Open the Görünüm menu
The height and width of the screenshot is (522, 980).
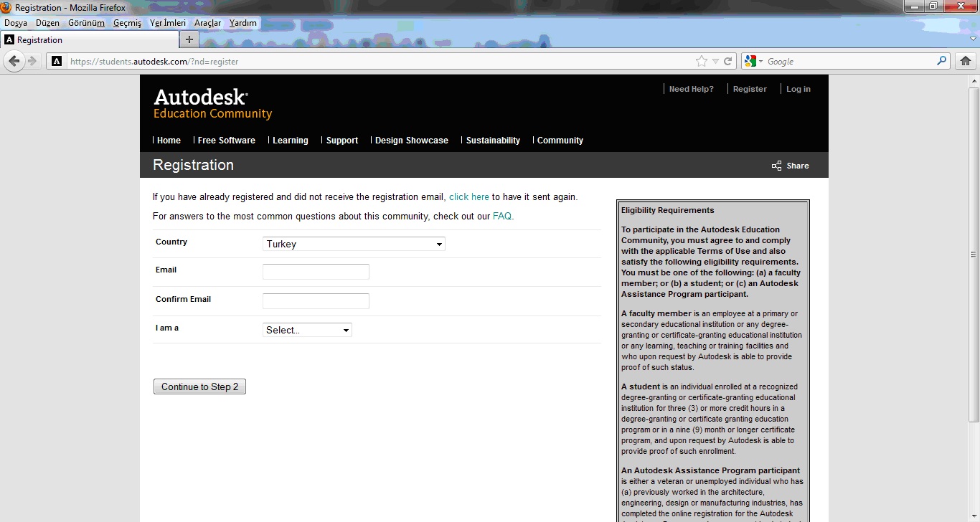86,23
